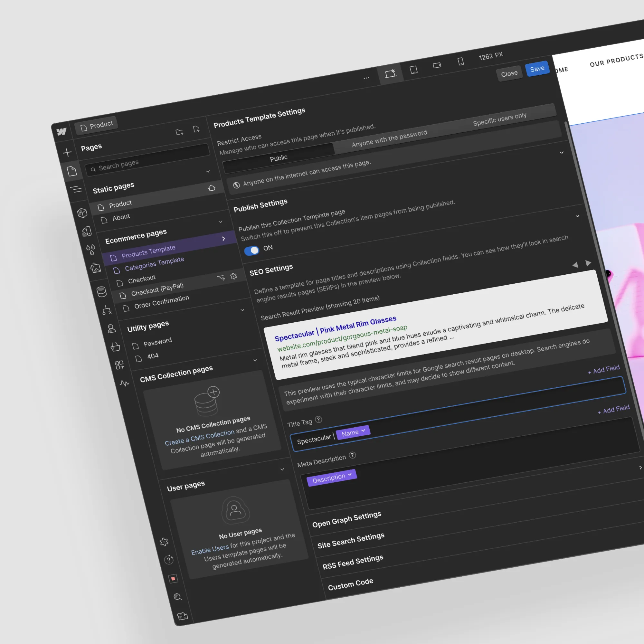Open the Add elements plus panel
644x644 pixels.
pos(67,152)
